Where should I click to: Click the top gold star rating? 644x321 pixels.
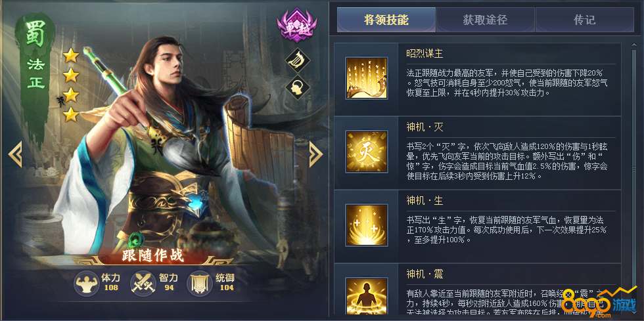click(71, 55)
